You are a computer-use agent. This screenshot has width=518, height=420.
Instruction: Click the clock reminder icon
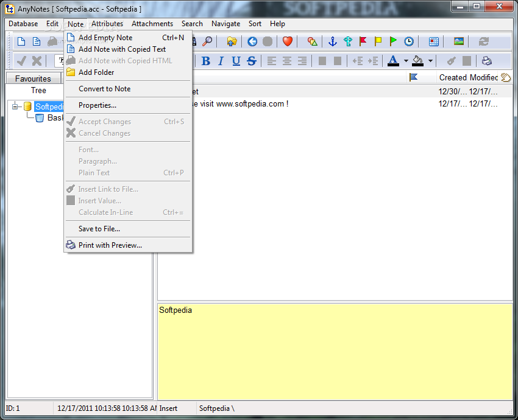(x=409, y=41)
